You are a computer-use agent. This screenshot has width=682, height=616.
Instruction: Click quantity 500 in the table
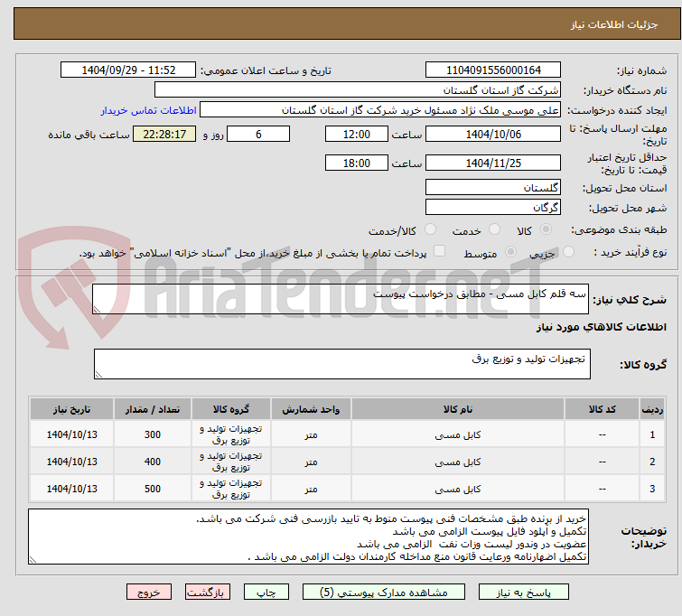point(153,489)
